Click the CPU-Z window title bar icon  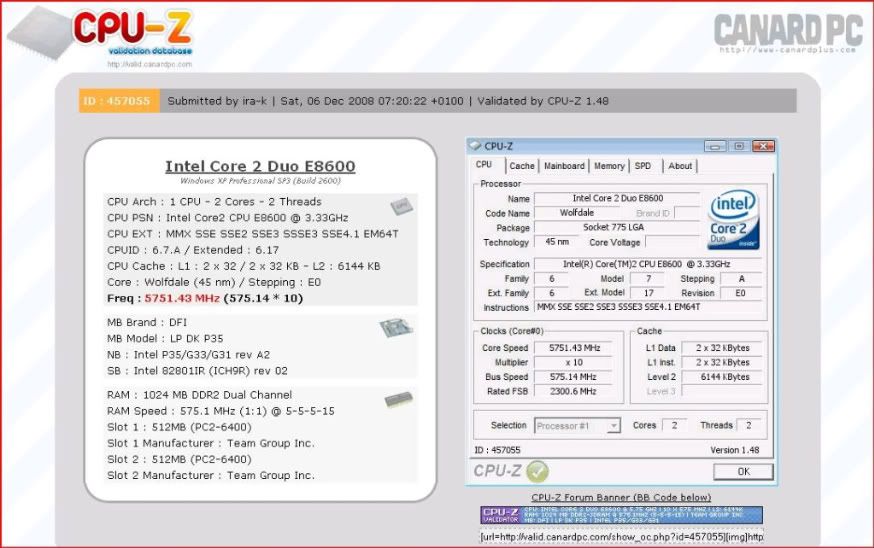point(475,146)
